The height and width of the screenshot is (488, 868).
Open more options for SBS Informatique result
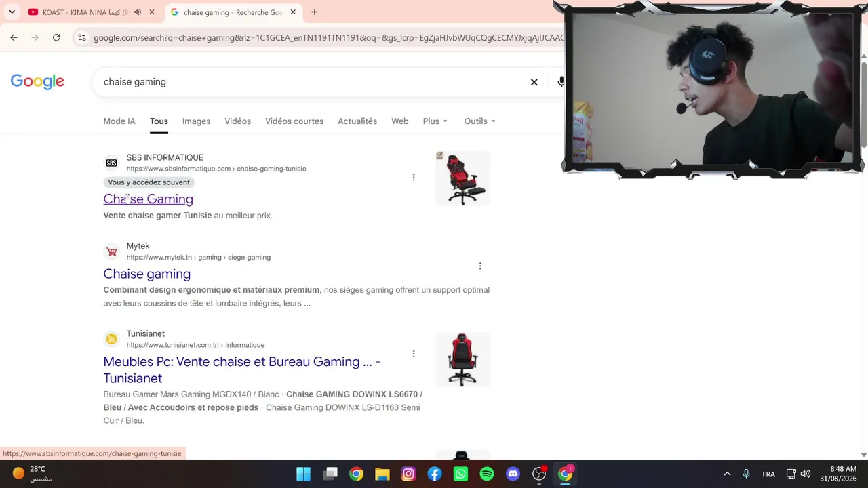[x=414, y=178]
